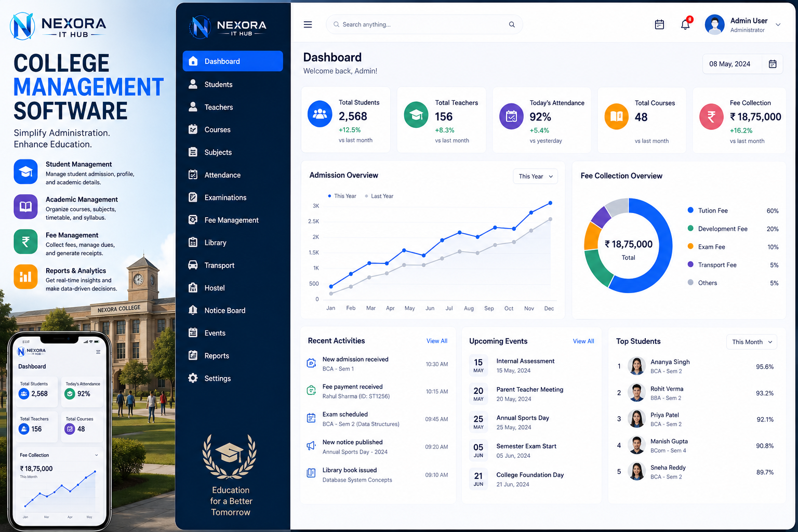Toggle the Transport Fee legend entry
This screenshot has height=532, width=798.
click(x=733, y=265)
